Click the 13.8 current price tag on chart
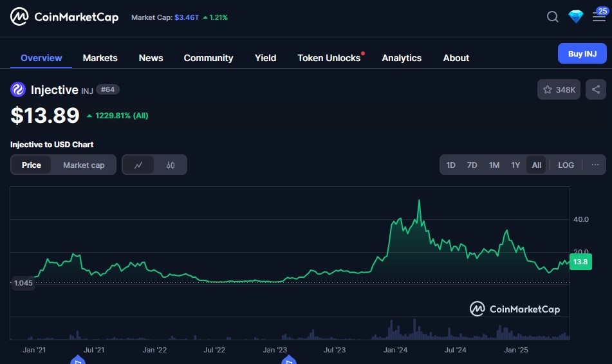The height and width of the screenshot is (364, 612). 580,262
